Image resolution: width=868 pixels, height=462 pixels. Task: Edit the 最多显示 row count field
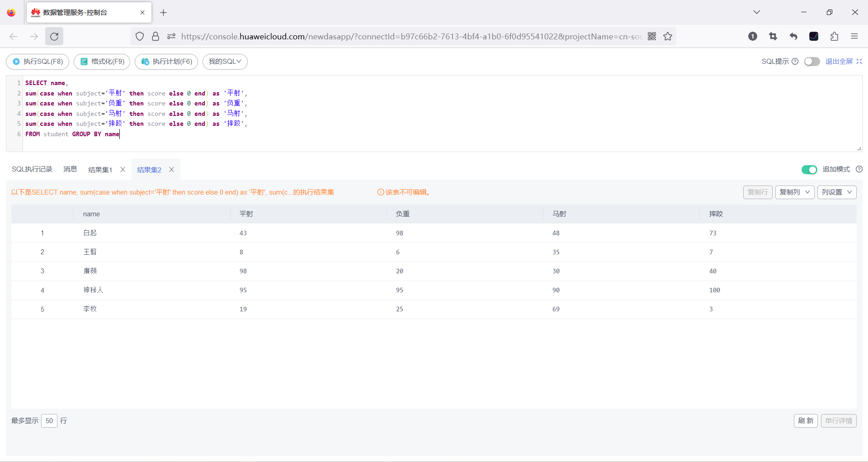pyautogui.click(x=49, y=421)
